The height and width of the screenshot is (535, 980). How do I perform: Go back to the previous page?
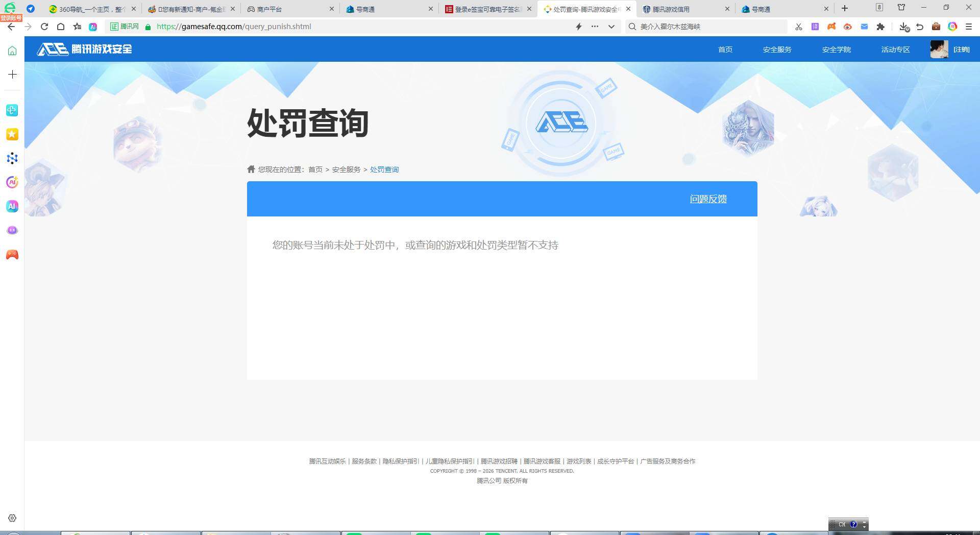11,27
